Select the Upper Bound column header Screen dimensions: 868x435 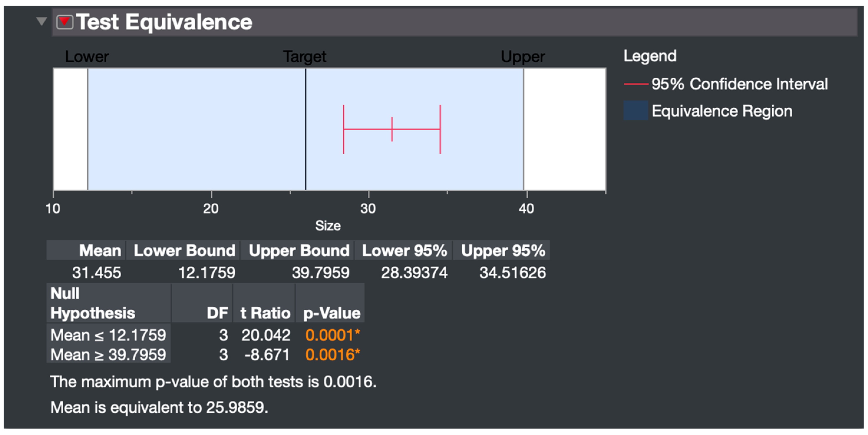coord(298,250)
